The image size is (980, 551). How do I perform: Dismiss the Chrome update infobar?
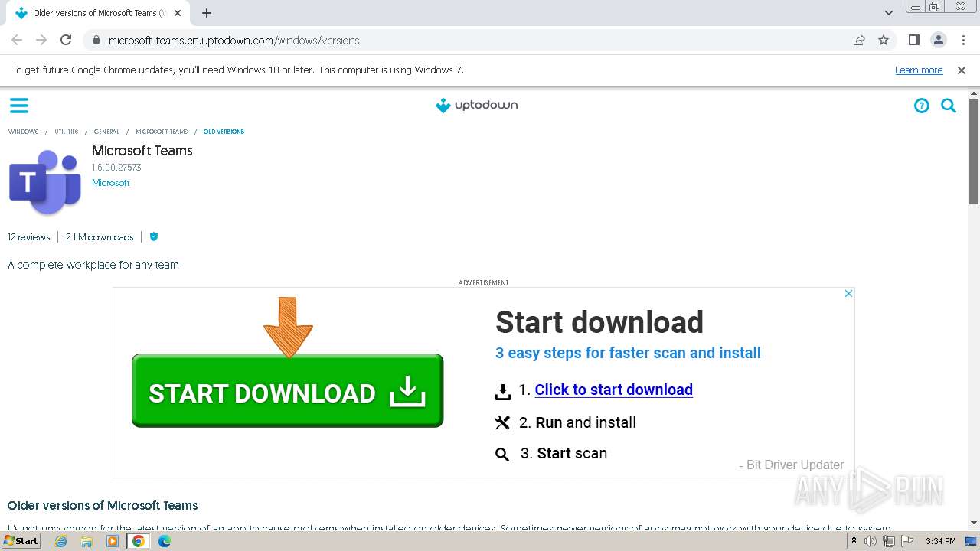coord(962,70)
